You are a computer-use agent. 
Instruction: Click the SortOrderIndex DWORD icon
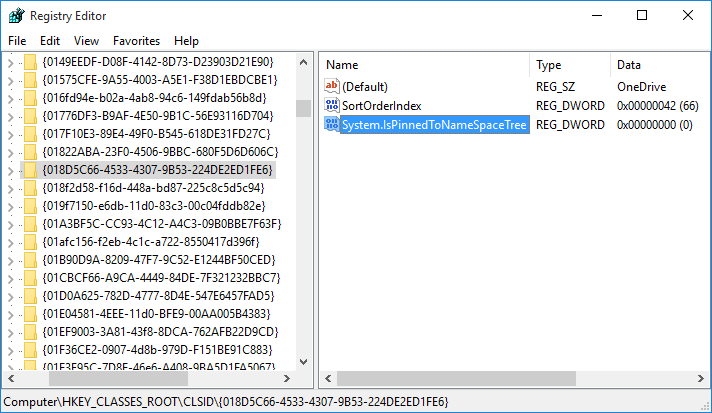(331, 105)
